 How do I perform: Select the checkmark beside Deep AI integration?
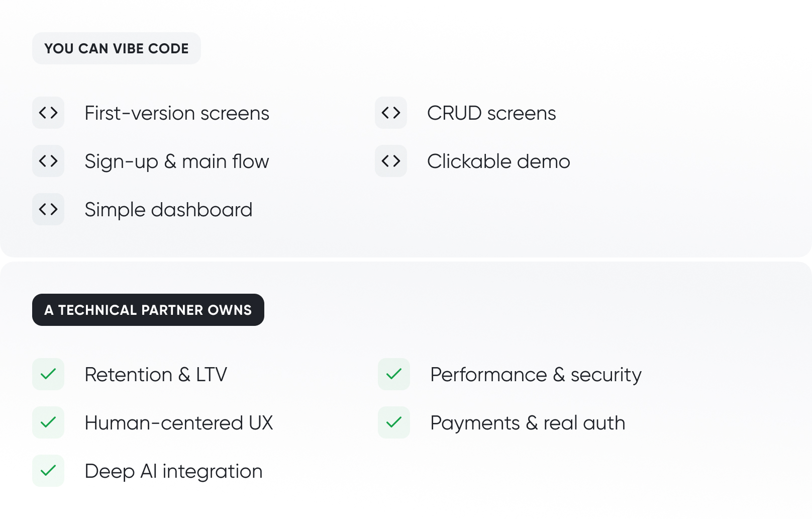(48, 471)
